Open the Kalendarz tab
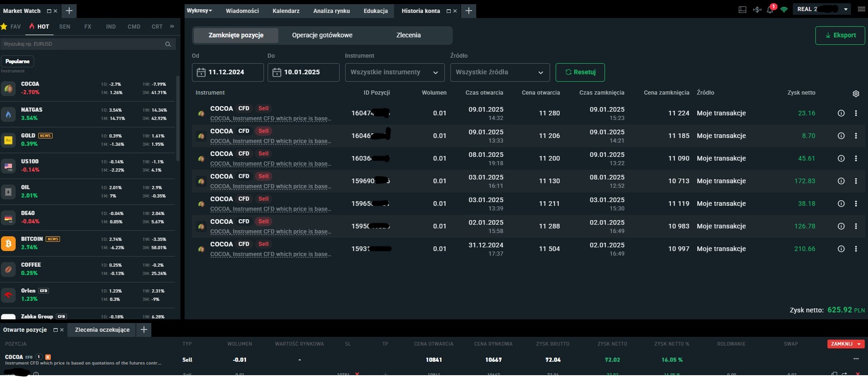This screenshot has height=377, width=868. (x=286, y=11)
